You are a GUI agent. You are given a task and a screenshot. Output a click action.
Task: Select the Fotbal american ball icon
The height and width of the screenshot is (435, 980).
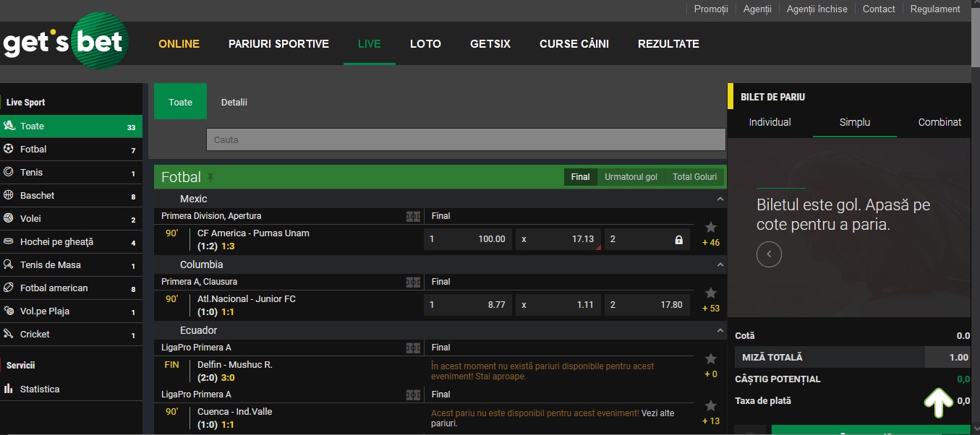pos(9,288)
